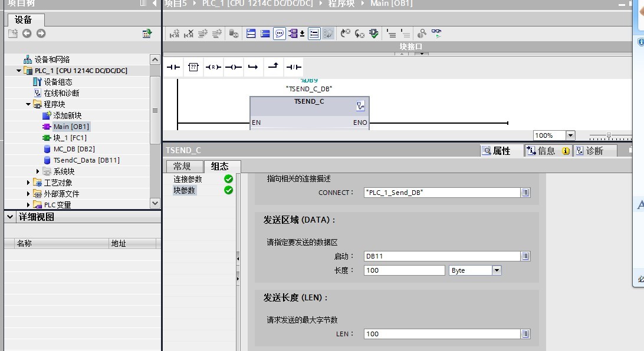644x351 pixels.
Task: Click the green checkmark update block icon
Action: click(374, 34)
